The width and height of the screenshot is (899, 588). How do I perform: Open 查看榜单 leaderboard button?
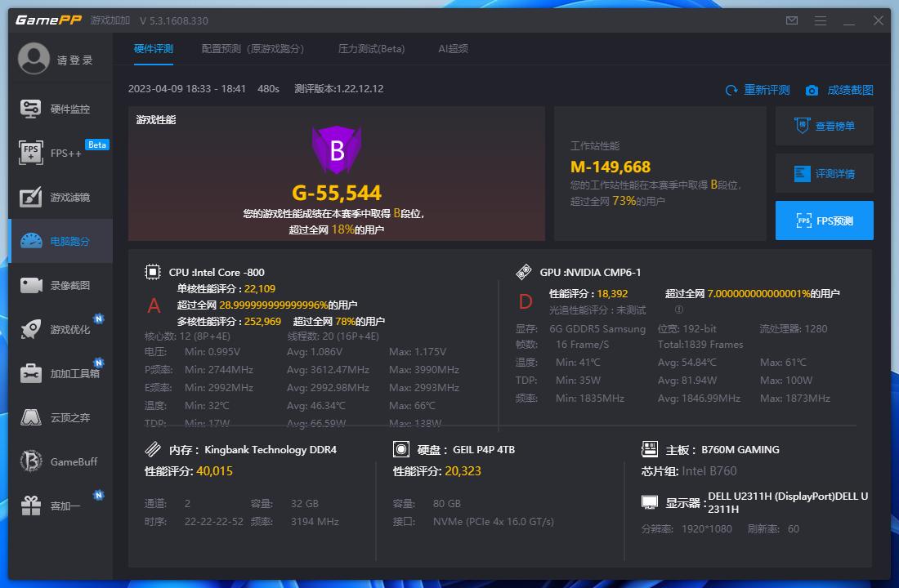(x=825, y=126)
